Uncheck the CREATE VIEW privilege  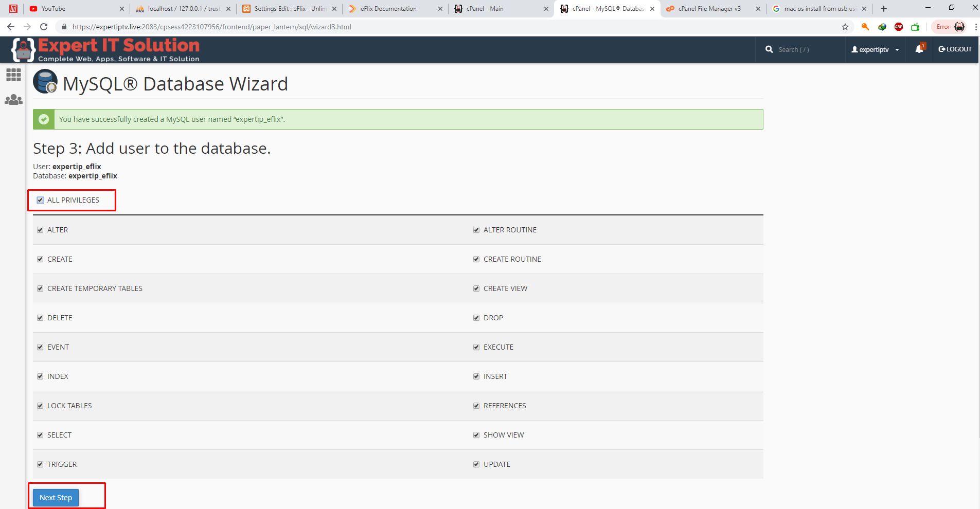[x=476, y=288]
